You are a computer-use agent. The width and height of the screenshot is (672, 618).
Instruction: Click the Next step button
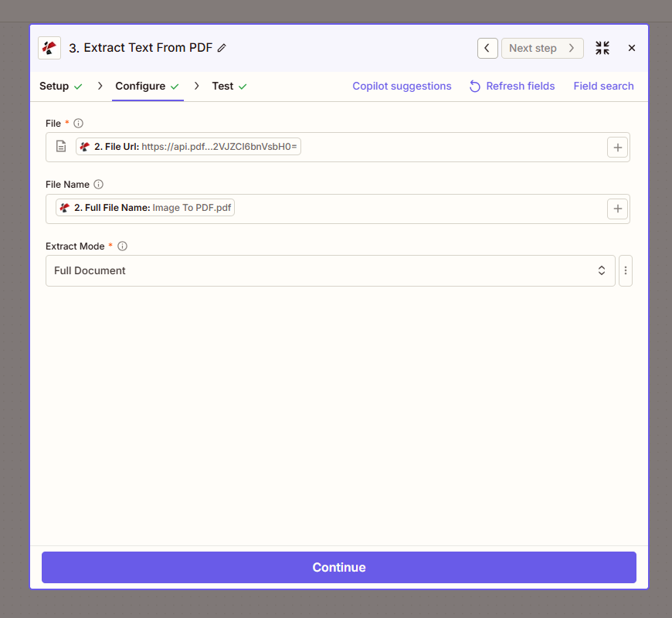542,48
